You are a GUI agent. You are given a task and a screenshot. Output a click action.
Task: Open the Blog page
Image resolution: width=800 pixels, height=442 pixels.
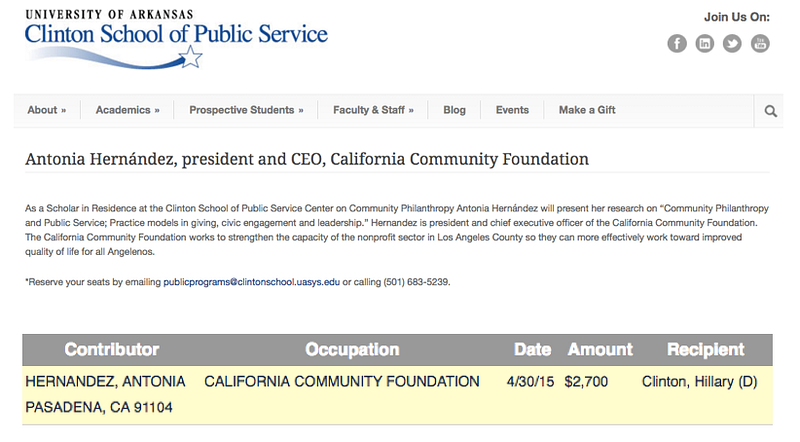click(x=454, y=110)
